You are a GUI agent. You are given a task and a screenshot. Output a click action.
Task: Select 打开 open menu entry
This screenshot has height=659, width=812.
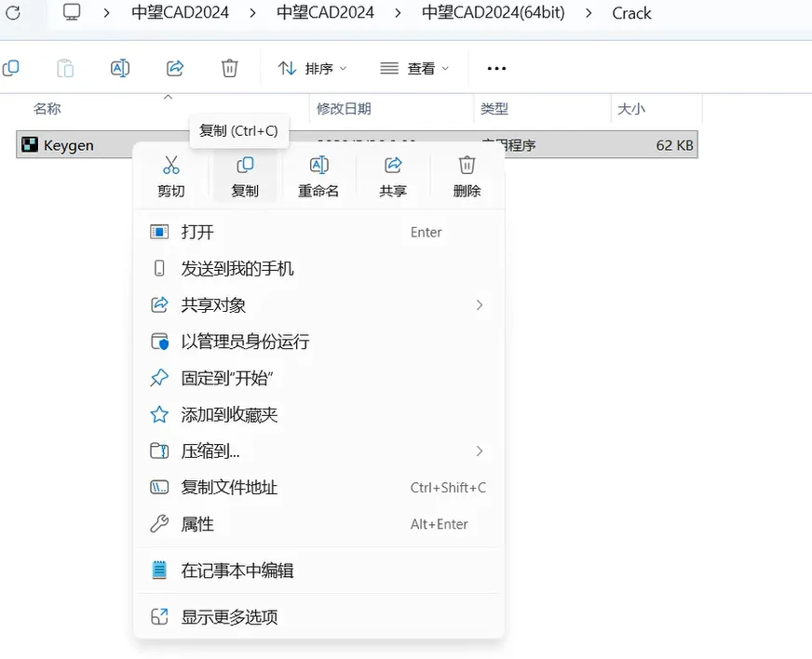pyautogui.click(x=318, y=232)
